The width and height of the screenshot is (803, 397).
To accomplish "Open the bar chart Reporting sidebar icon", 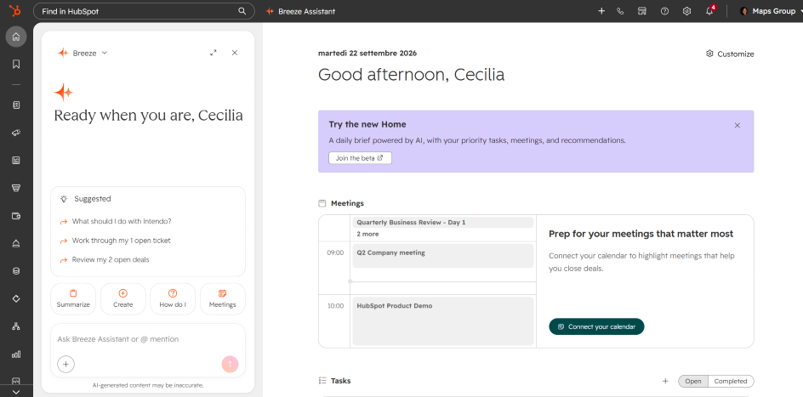I will pyautogui.click(x=16, y=354).
